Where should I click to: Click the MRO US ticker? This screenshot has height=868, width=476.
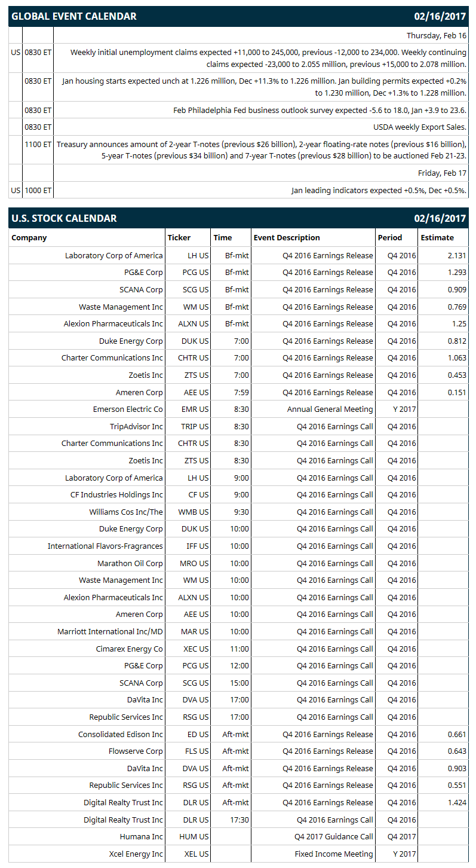tap(195, 563)
